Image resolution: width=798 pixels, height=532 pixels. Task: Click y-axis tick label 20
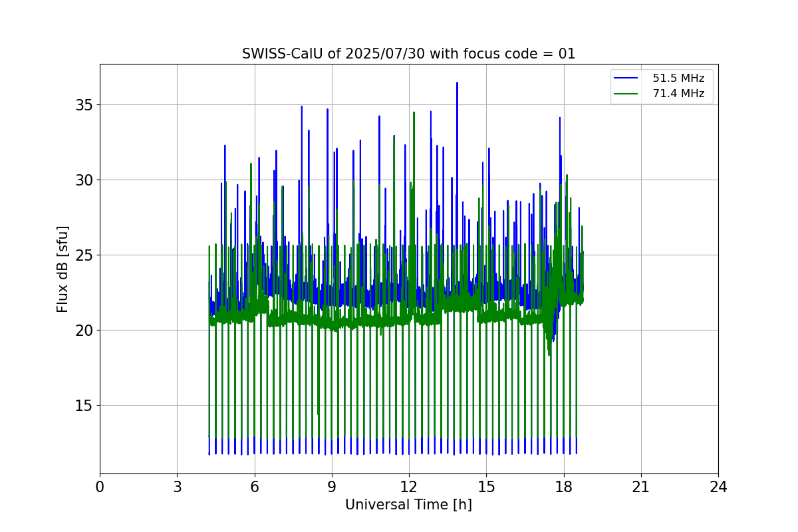pyautogui.click(x=85, y=331)
